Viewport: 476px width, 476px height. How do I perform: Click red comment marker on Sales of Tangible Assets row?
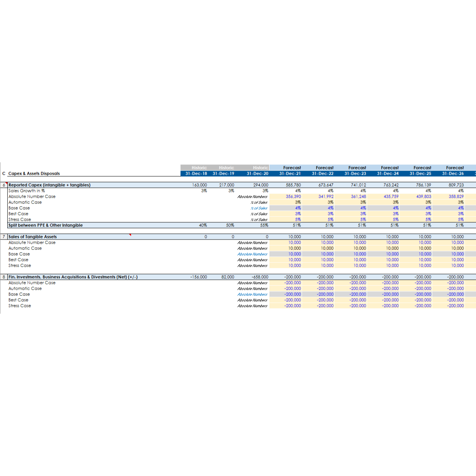[x=130, y=235]
